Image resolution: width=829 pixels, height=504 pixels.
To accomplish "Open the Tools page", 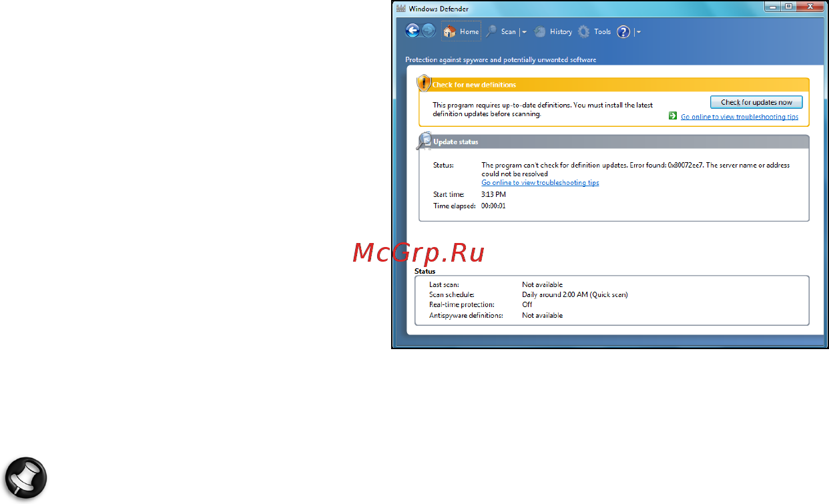I will [595, 31].
